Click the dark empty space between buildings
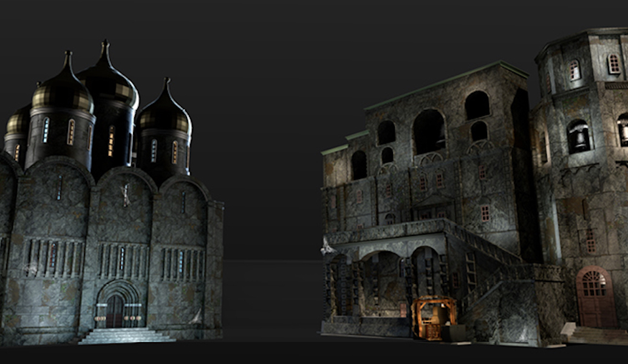 [273, 182]
